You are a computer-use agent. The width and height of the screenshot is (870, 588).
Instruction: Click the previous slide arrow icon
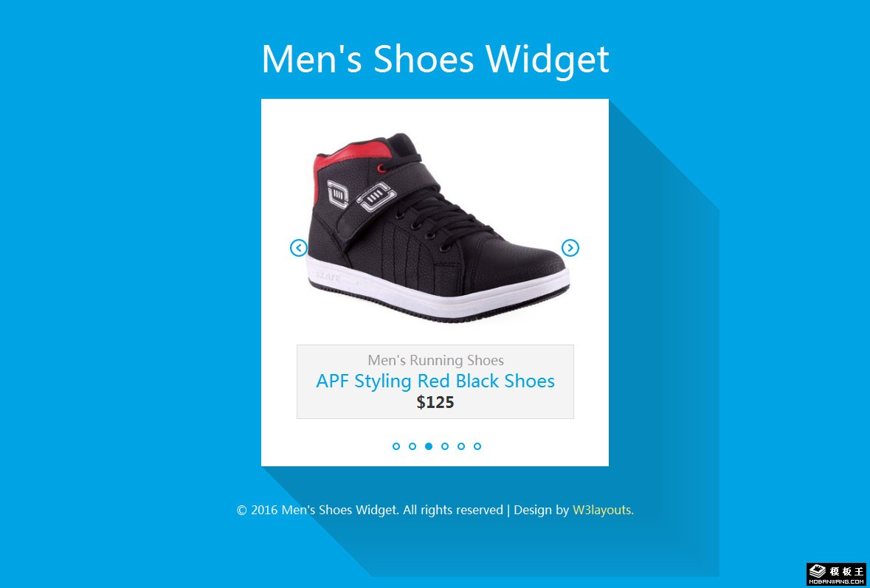(x=299, y=248)
